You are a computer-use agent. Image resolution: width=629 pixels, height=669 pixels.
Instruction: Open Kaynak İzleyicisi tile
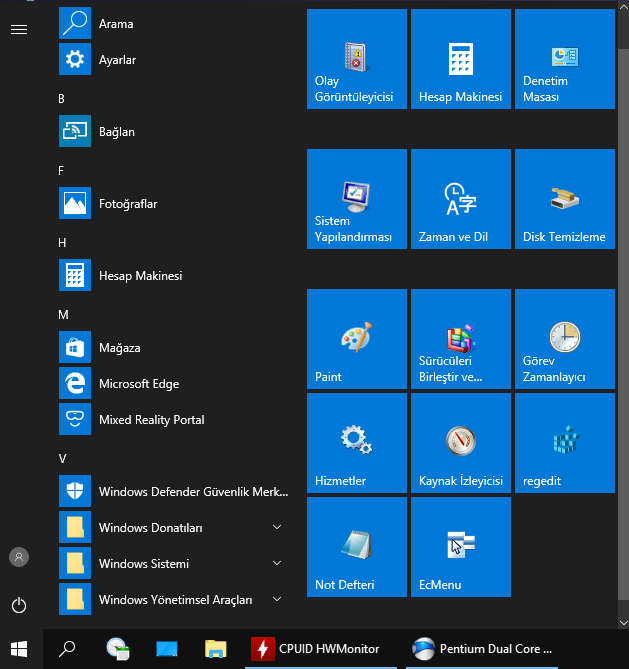[x=460, y=443]
